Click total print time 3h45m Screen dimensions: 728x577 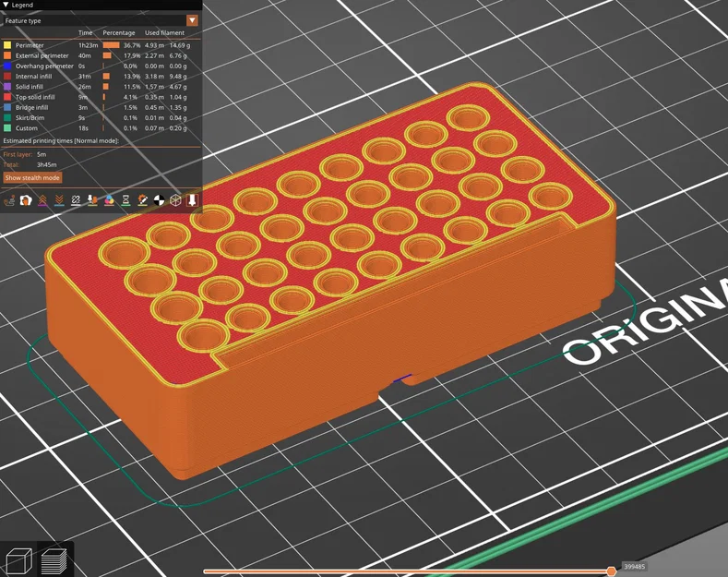point(47,165)
